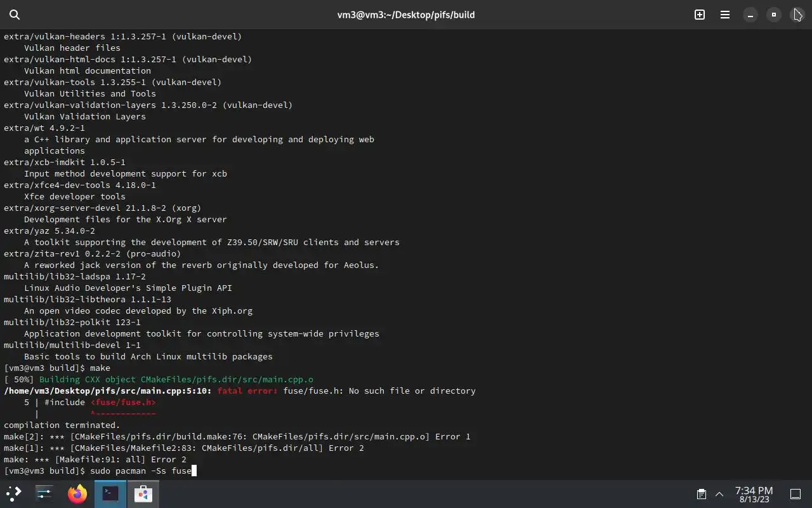The width and height of the screenshot is (812, 508).
Task: Click 'make: *** [Makefile:91: all] Error 2'
Action: (95, 459)
